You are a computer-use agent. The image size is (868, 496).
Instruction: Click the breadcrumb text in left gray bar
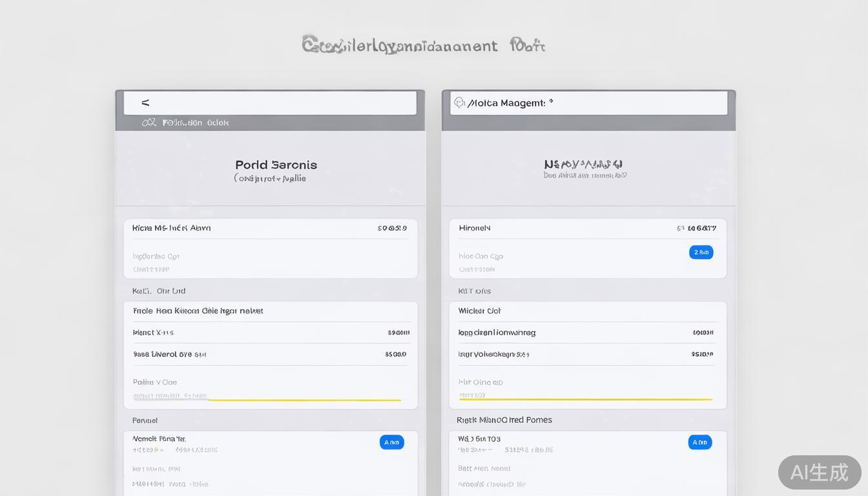point(195,122)
